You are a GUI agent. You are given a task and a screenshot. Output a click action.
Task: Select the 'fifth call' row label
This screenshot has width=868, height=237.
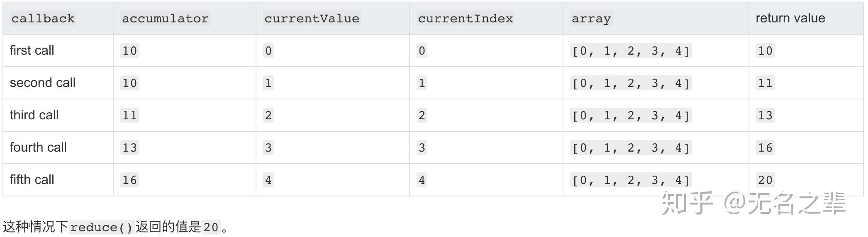32,180
